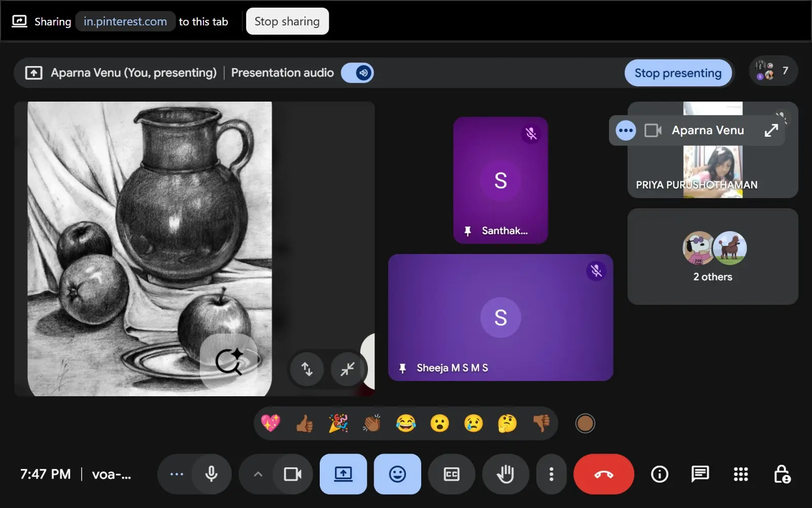Send the party popper reaction
This screenshot has width=812, height=508.
tap(339, 423)
